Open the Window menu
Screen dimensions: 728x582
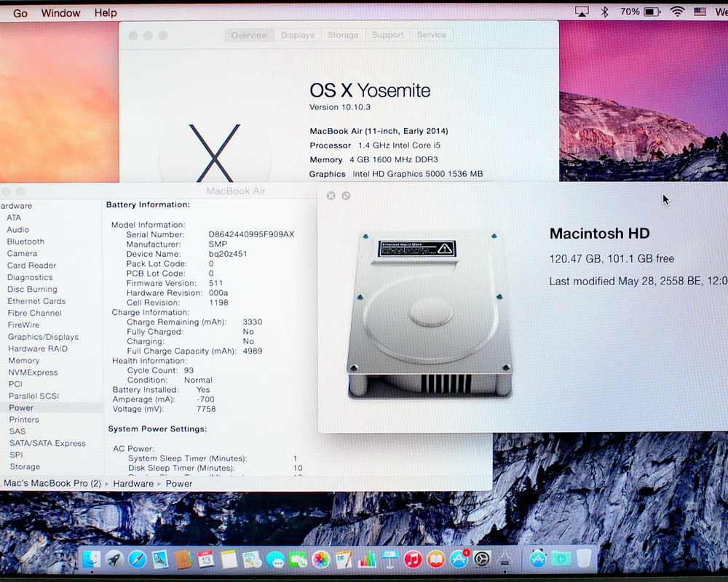tap(61, 13)
